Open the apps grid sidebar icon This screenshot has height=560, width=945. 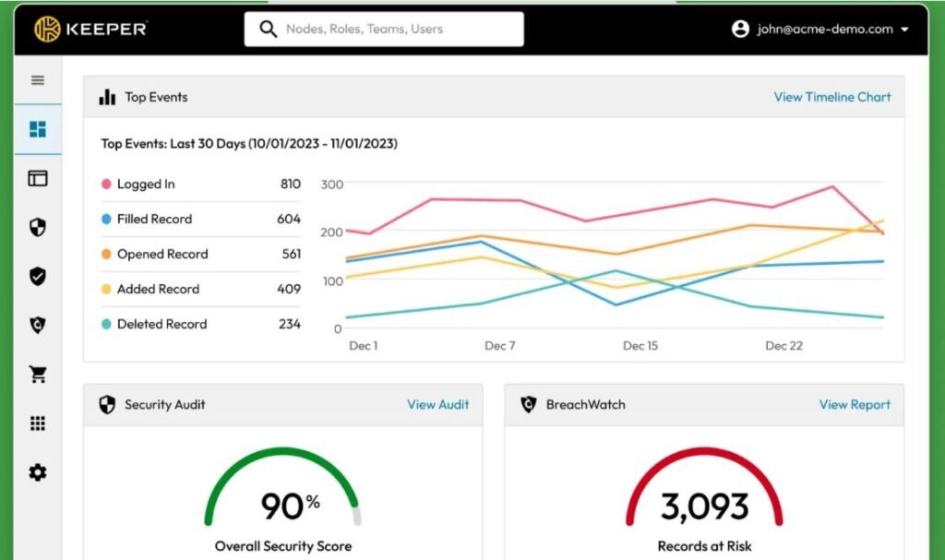[x=37, y=423]
